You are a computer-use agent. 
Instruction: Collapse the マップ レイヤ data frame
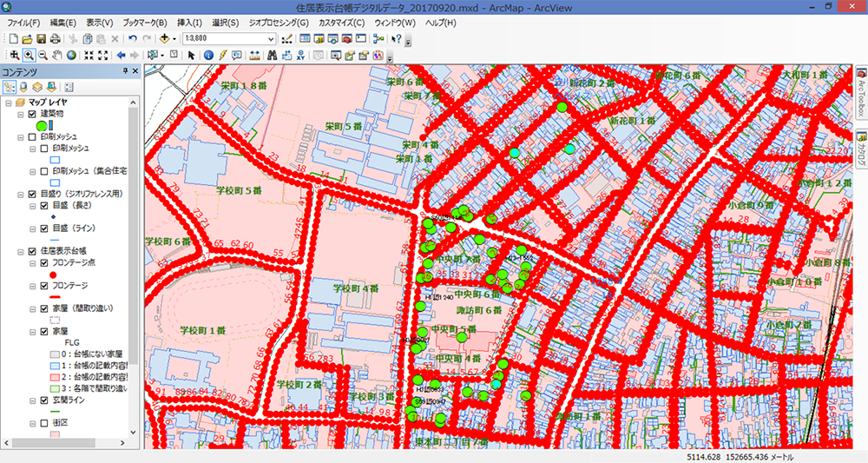coord(9,103)
